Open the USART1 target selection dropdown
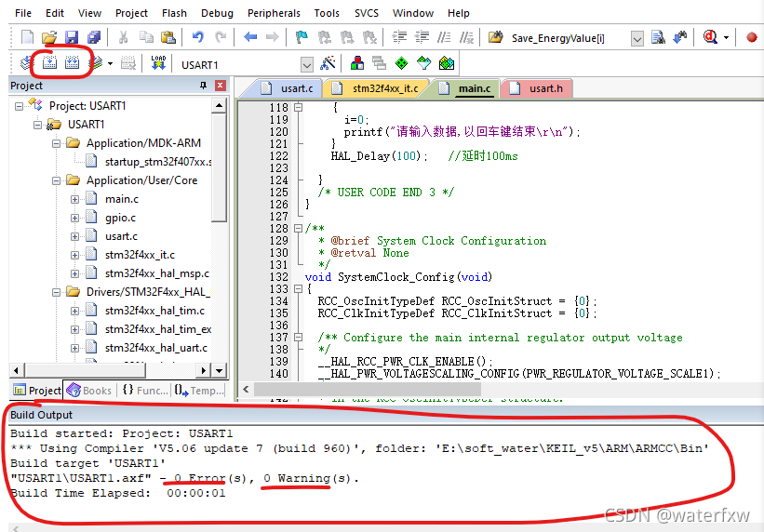This screenshot has height=532, width=764. [x=306, y=64]
